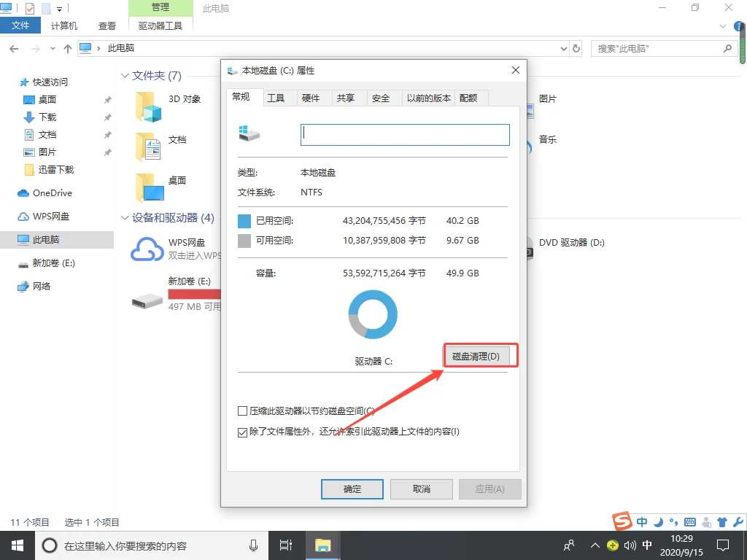Click the 管理 contextual tab header
Screen dimensions: 747x560
160,7
